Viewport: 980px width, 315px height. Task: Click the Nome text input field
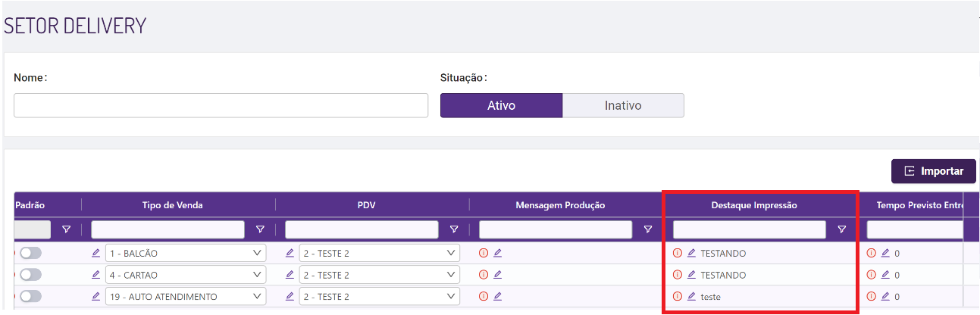point(221,105)
